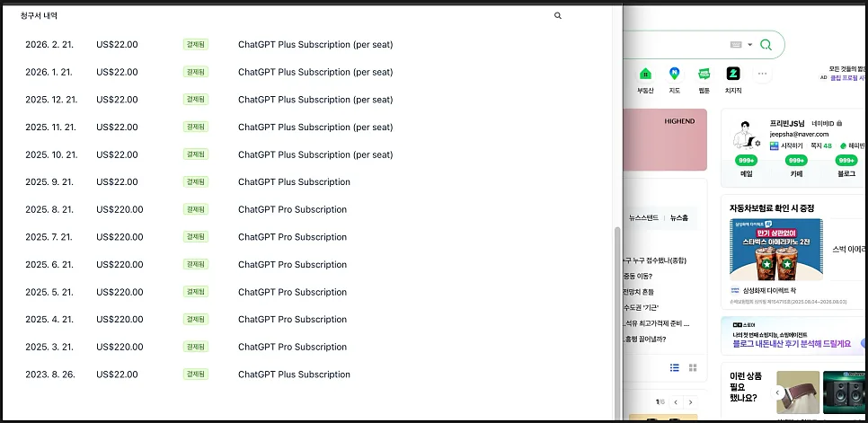Open the virtual keyboard icon in the Naver search box
The width and height of the screenshot is (868, 423).
736,45
